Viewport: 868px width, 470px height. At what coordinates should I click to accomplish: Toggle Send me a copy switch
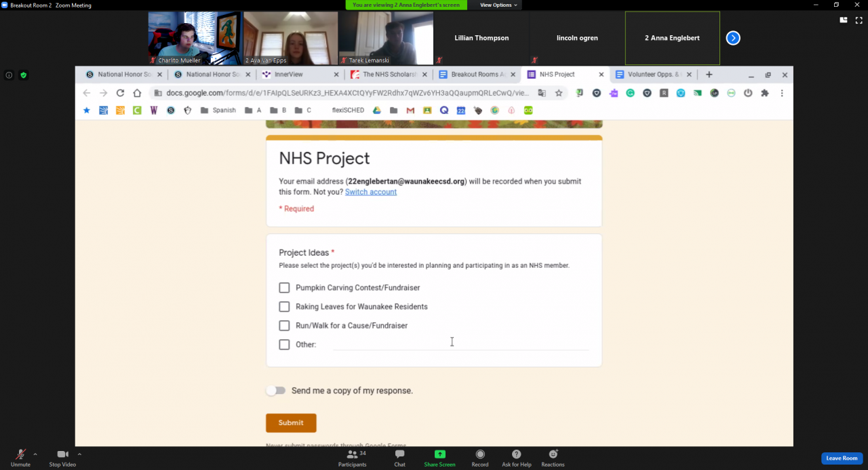point(276,391)
